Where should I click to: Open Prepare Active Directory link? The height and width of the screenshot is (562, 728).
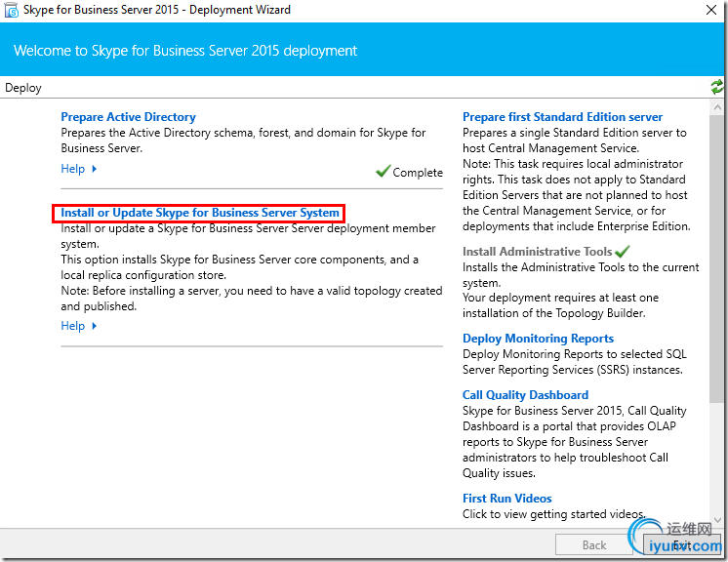coord(128,117)
